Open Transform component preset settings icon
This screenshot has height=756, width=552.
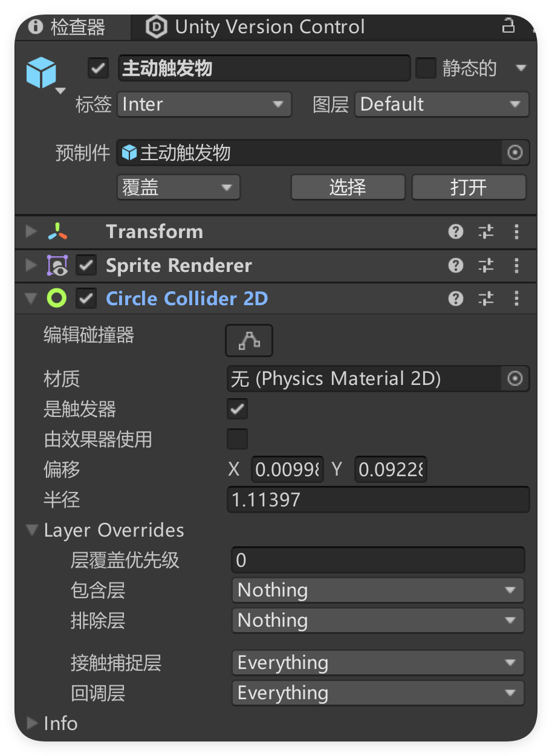click(x=486, y=231)
